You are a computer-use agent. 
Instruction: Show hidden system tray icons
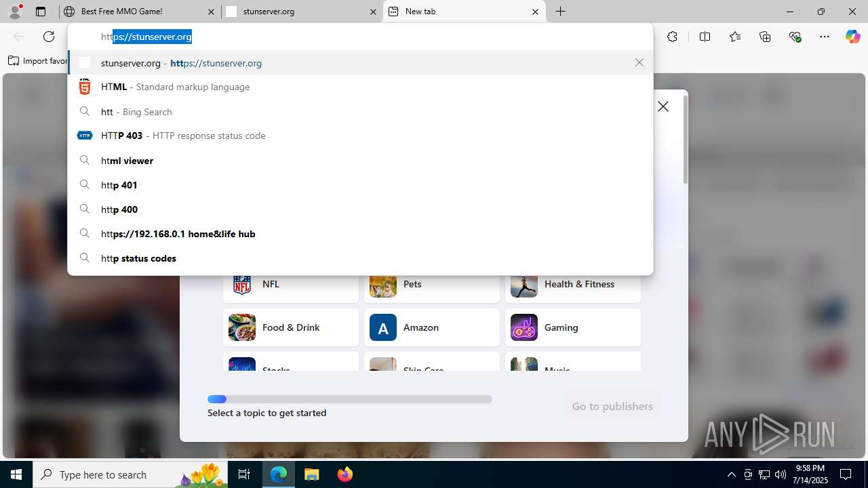[x=731, y=474]
